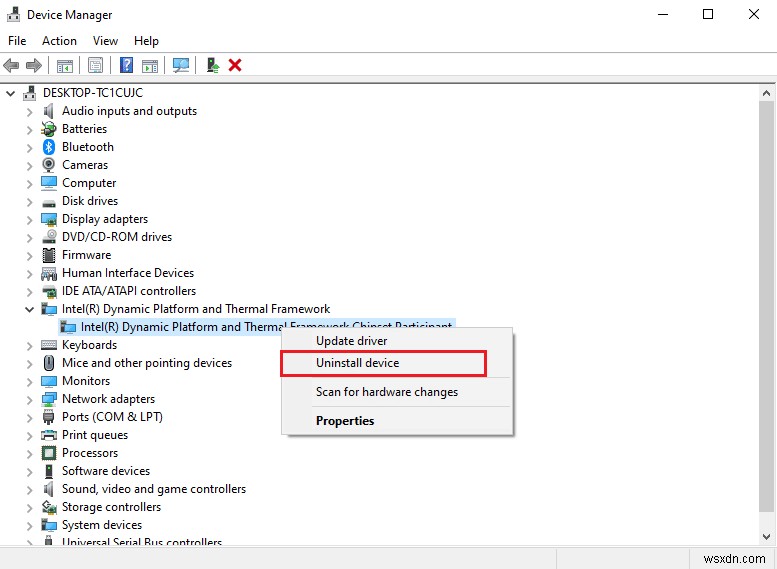
Task: Click the Forward arrow toolbar icon
Action: 34,65
